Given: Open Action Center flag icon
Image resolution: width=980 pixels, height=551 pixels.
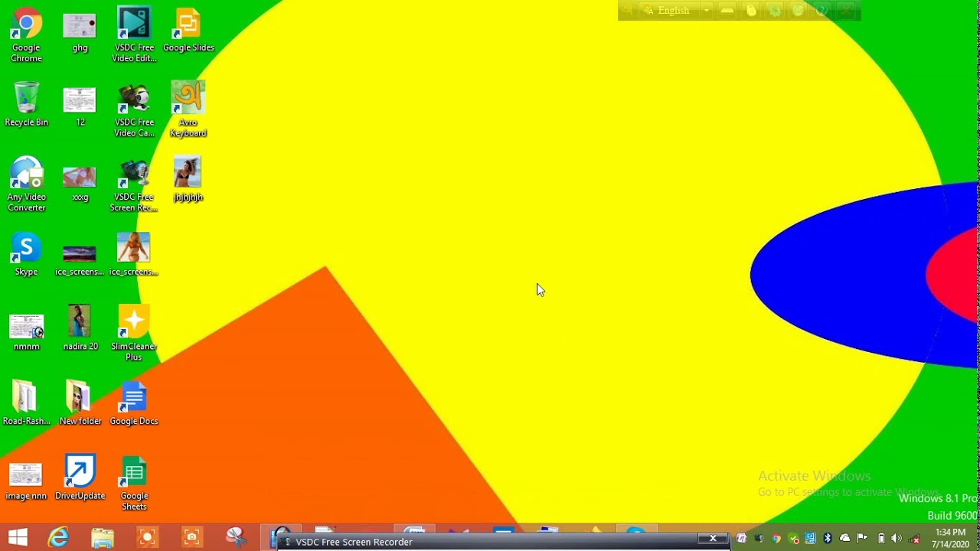Looking at the screenshot, I should pos(862,538).
